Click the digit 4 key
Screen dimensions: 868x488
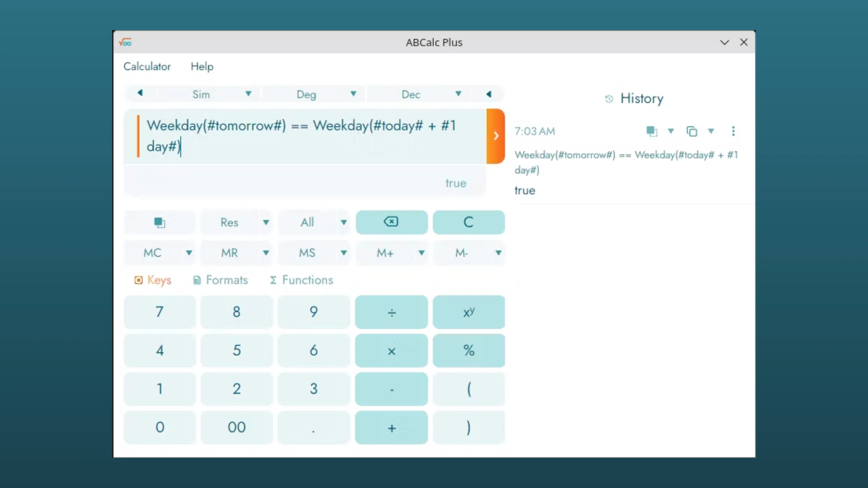click(160, 351)
